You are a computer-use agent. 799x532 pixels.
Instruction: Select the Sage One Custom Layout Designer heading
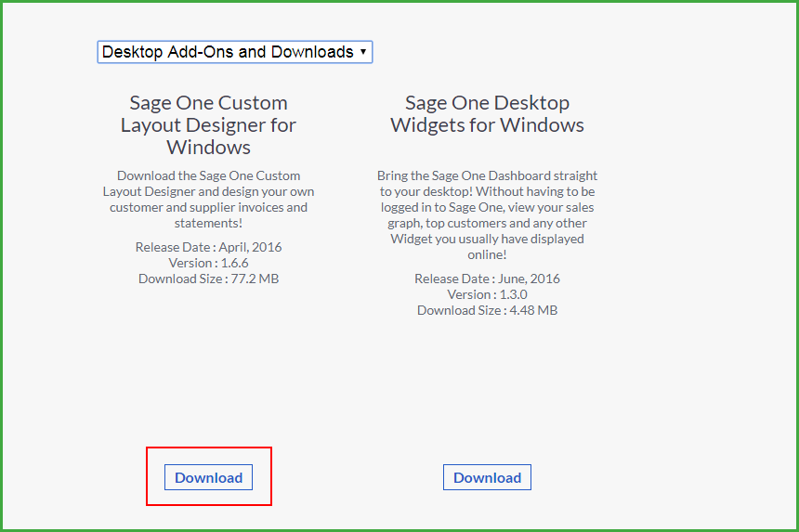[208, 125]
